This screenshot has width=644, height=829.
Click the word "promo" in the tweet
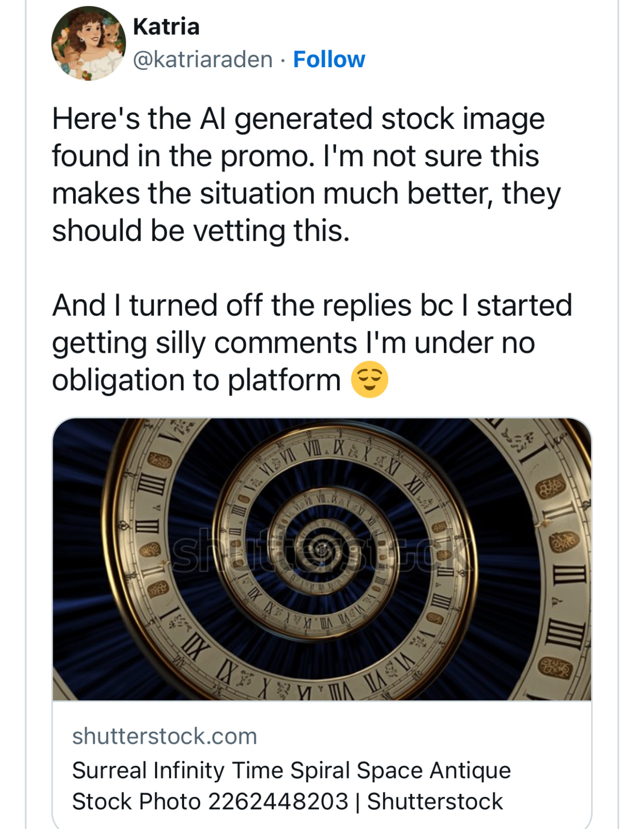[264, 156]
